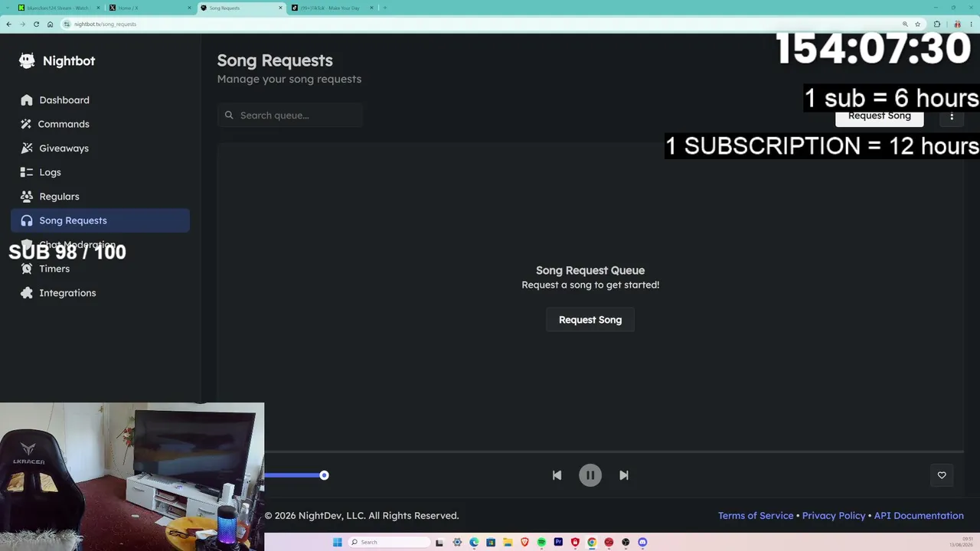Skip to the previous song
This screenshot has height=551, width=980.
(557, 475)
